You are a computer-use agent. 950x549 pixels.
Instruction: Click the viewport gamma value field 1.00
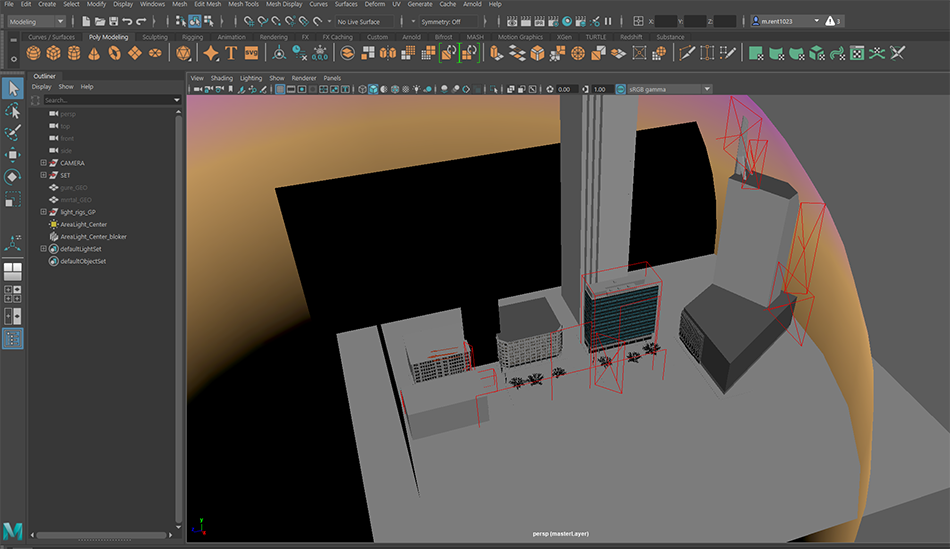(601, 89)
